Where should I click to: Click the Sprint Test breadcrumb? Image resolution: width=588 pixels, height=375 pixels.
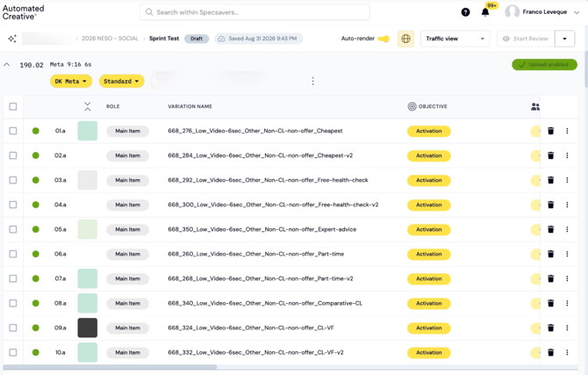[164, 39]
